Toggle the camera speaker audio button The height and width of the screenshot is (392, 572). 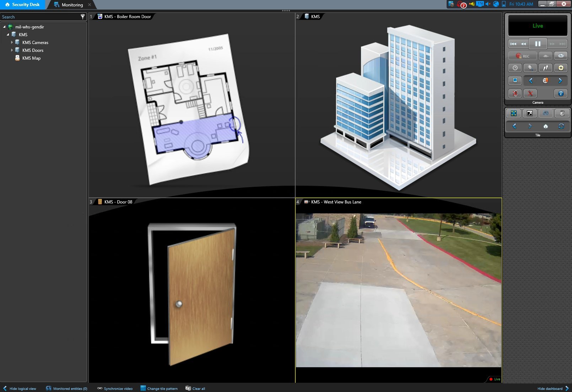[x=515, y=93]
